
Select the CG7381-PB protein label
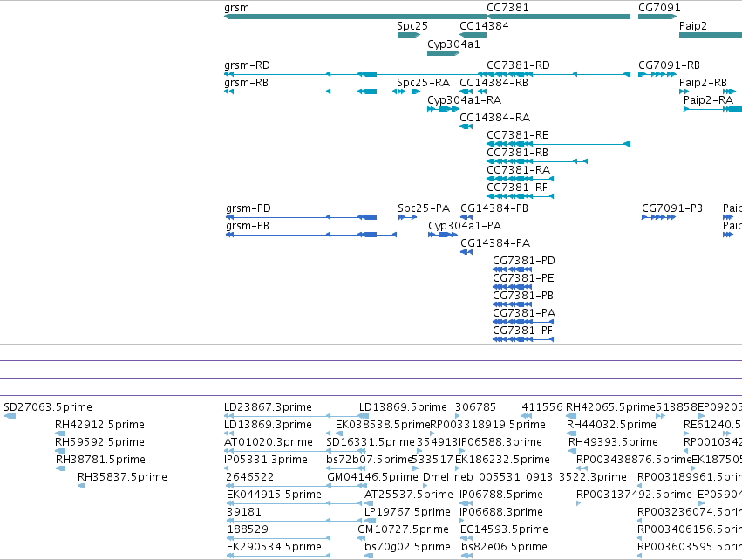[x=523, y=297]
